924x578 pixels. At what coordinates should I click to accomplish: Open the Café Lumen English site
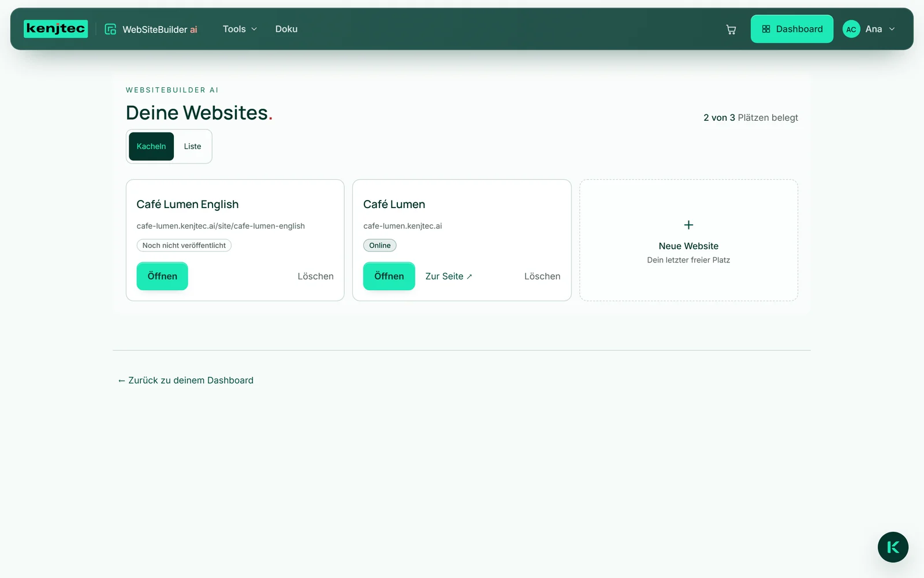162,276
